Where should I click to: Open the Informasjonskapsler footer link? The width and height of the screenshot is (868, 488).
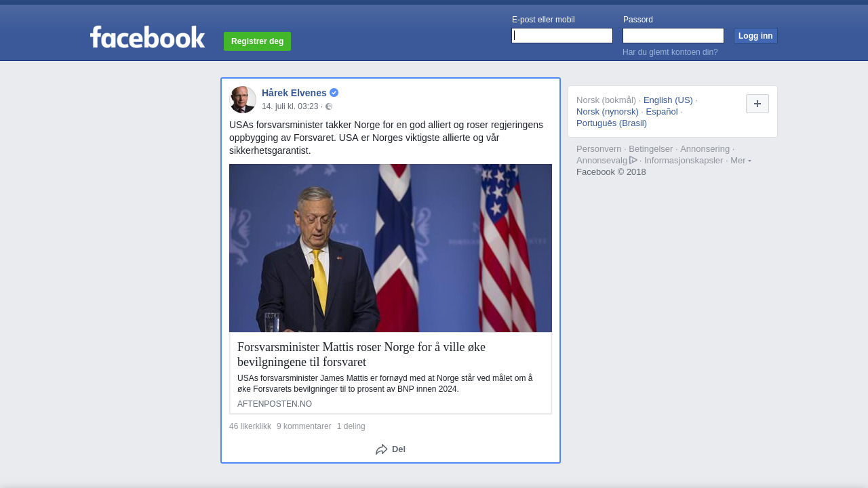(684, 161)
